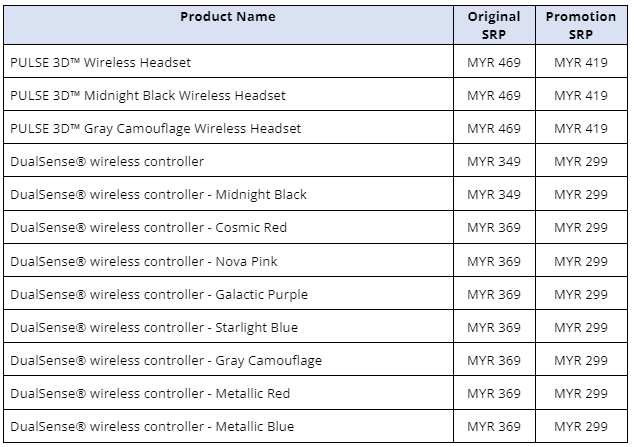Select PULSE 3D Midnight Black Wireless Headset cell
Screen dimensions: 634x447
point(148,95)
